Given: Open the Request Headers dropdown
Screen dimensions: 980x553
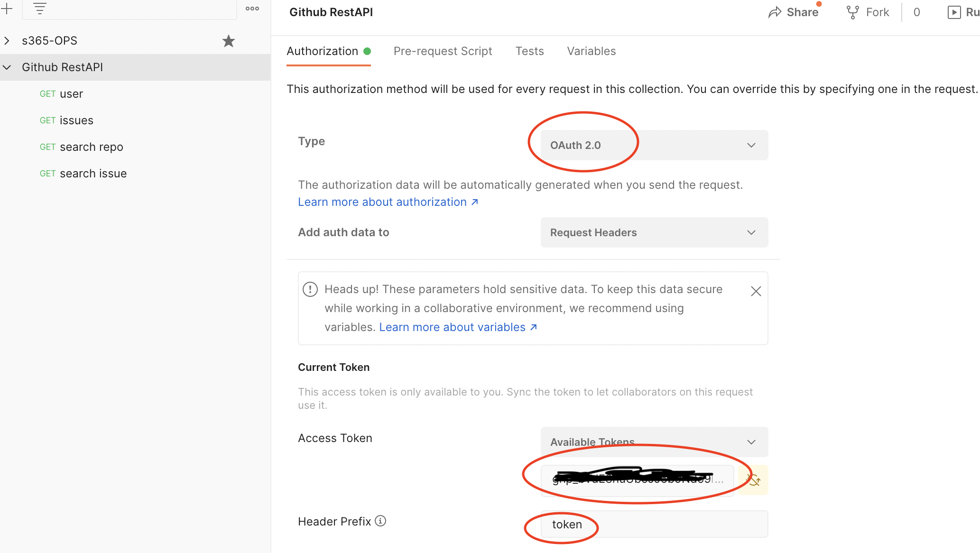Looking at the screenshot, I should [x=654, y=232].
